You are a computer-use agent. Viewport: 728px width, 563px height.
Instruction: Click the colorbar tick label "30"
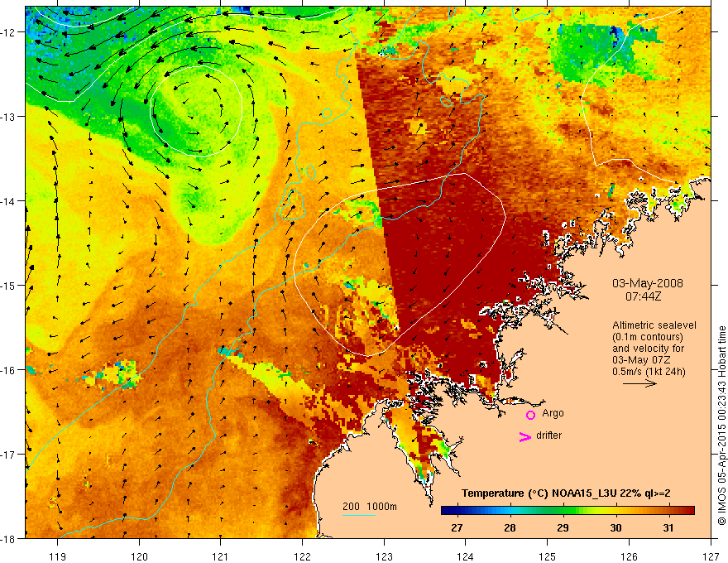click(615, 527)
